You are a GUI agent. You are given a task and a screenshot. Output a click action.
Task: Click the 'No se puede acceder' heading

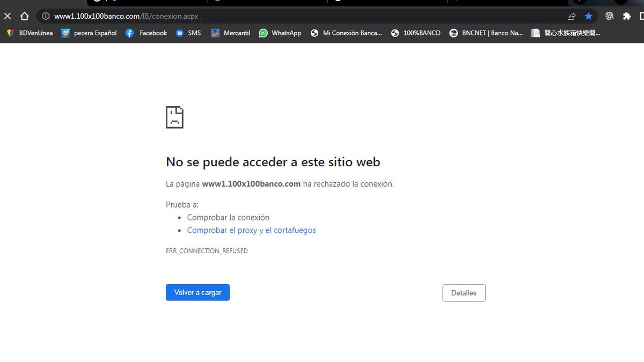tap(273, 161)
